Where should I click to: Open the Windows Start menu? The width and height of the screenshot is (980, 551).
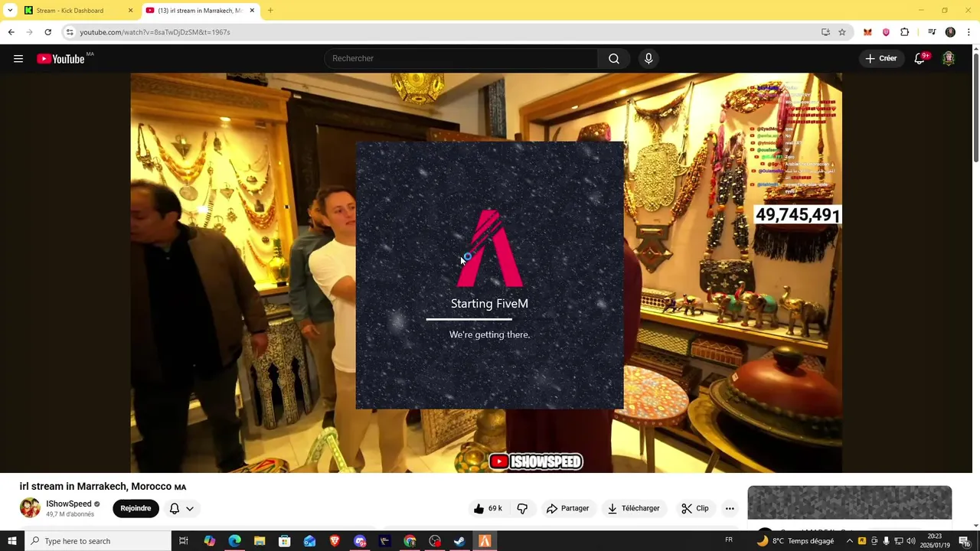[11, 541]
